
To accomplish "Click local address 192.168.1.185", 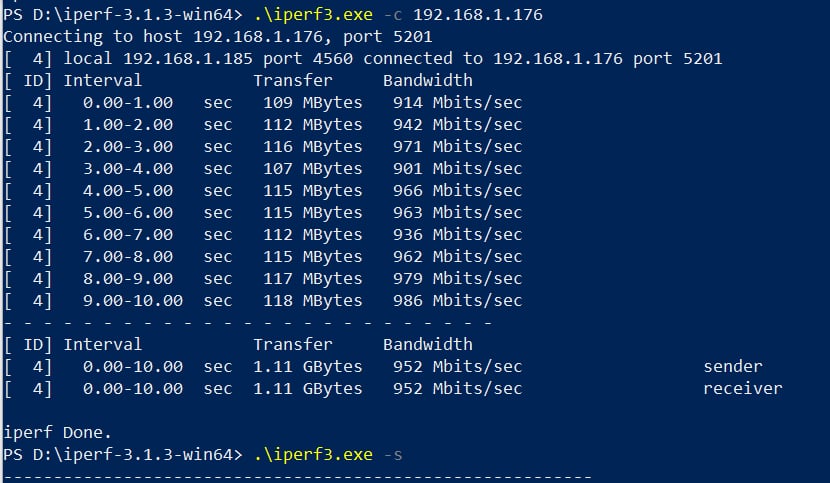I will tap(178, 58).
